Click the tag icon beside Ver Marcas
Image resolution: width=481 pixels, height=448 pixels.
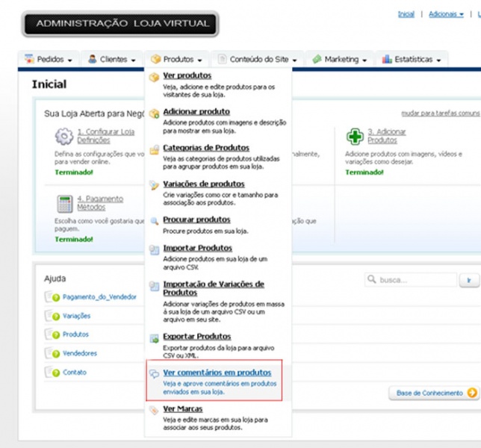154,410
